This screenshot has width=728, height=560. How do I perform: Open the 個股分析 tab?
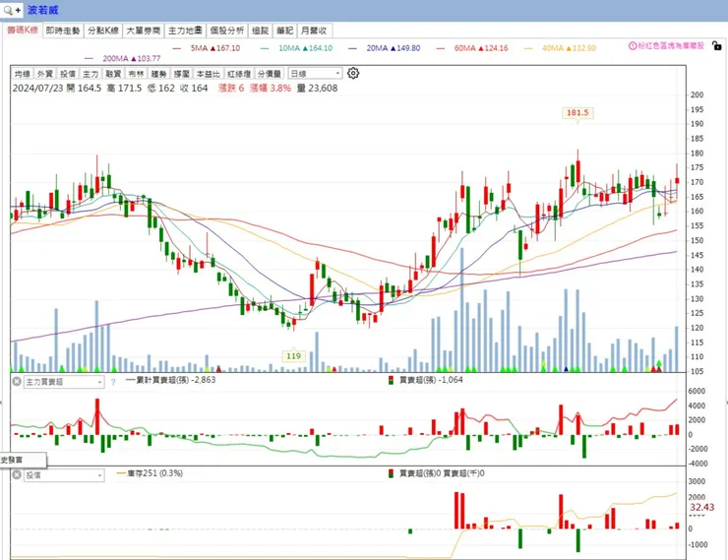225,31
